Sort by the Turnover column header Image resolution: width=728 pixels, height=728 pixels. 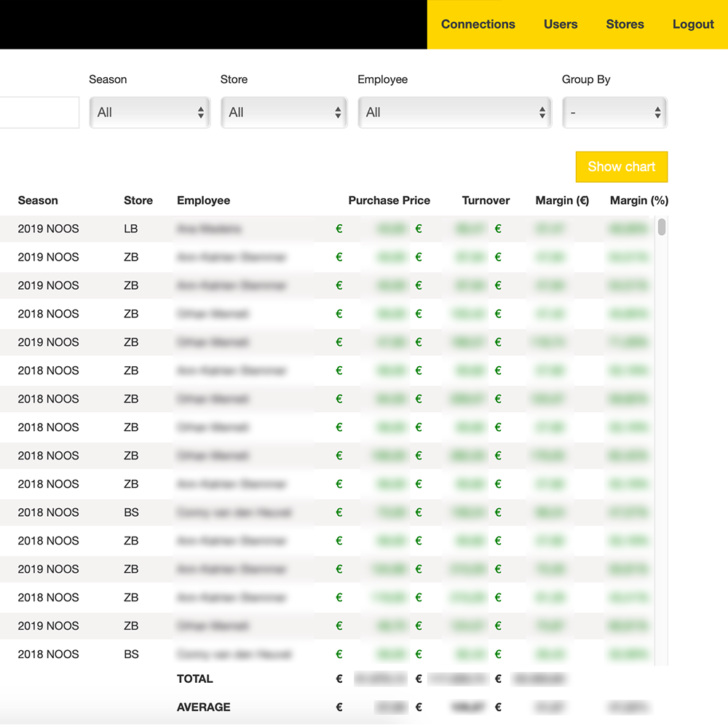click(486, 200)
